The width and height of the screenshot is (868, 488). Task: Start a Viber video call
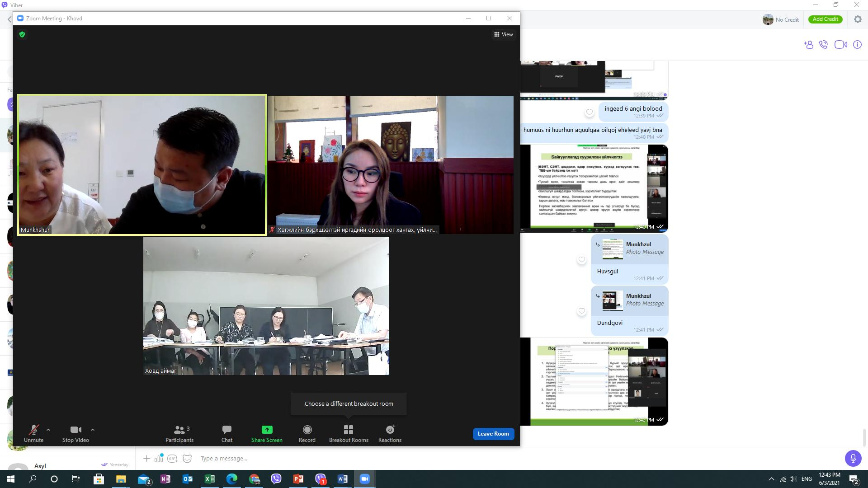[840, 44]
